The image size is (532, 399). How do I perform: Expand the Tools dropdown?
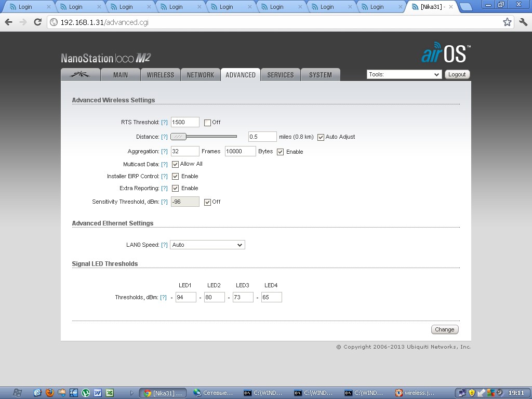coord(404,74)
